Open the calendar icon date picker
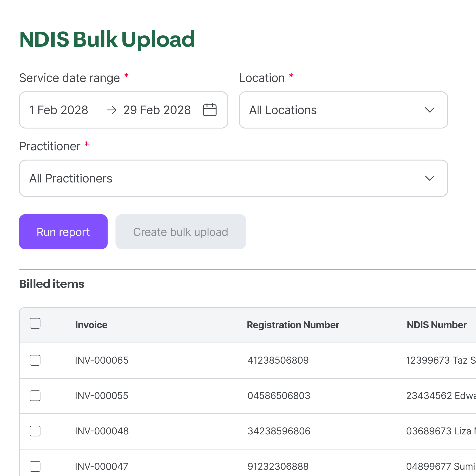The height and width of the screenshot is (476, 476). click(x=210, y=110)
